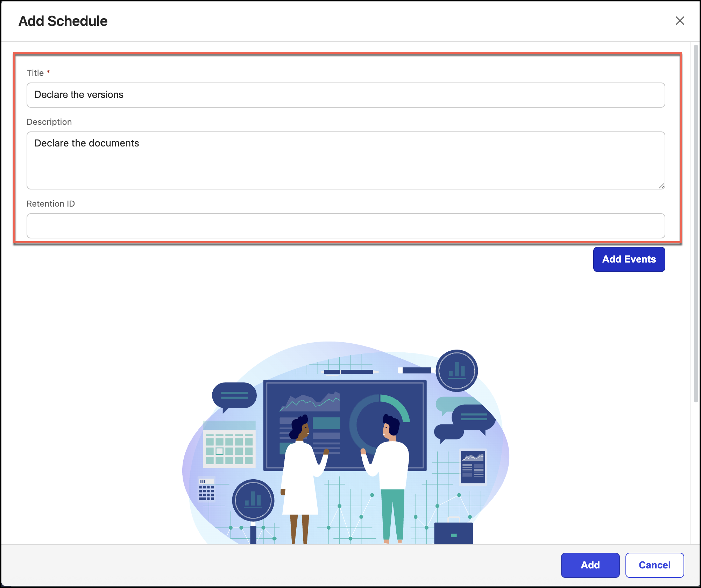Click the Description box resize handle

(661, 186)
